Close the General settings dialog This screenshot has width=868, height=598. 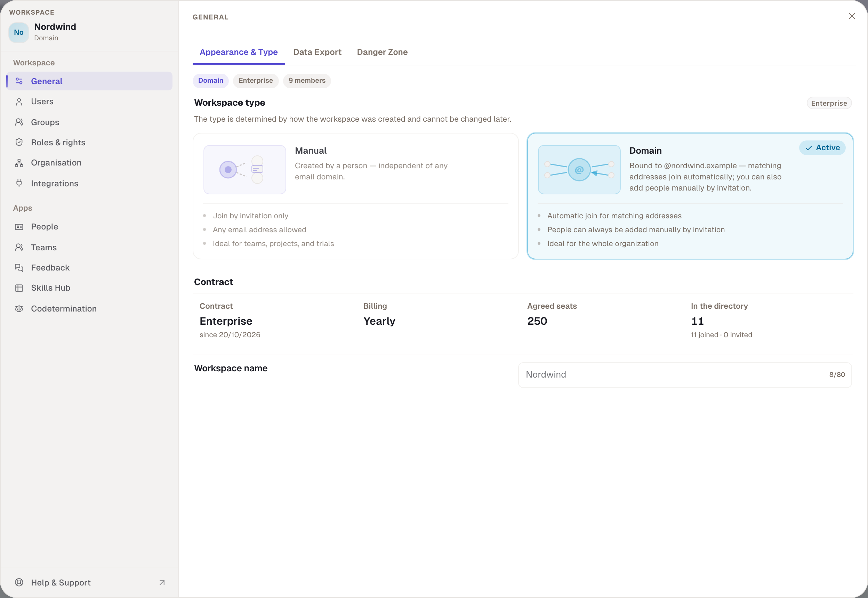tap(852, 16)
